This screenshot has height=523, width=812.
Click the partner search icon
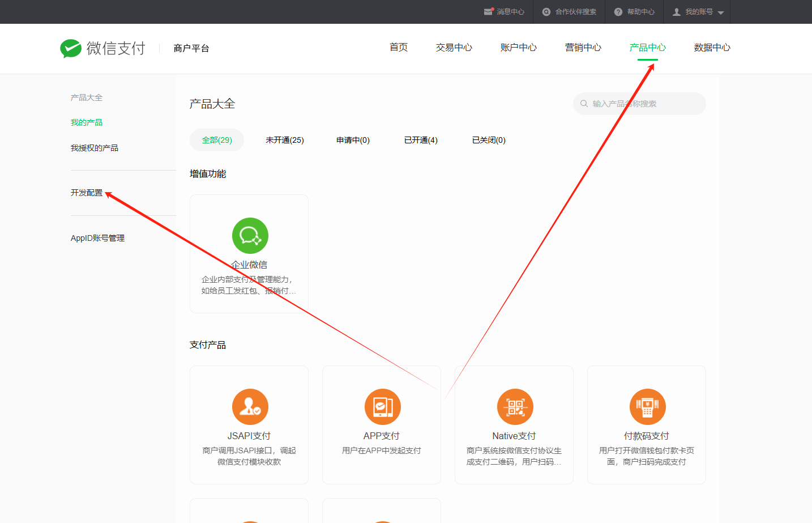pyautogui.click(x=546, y=12)
